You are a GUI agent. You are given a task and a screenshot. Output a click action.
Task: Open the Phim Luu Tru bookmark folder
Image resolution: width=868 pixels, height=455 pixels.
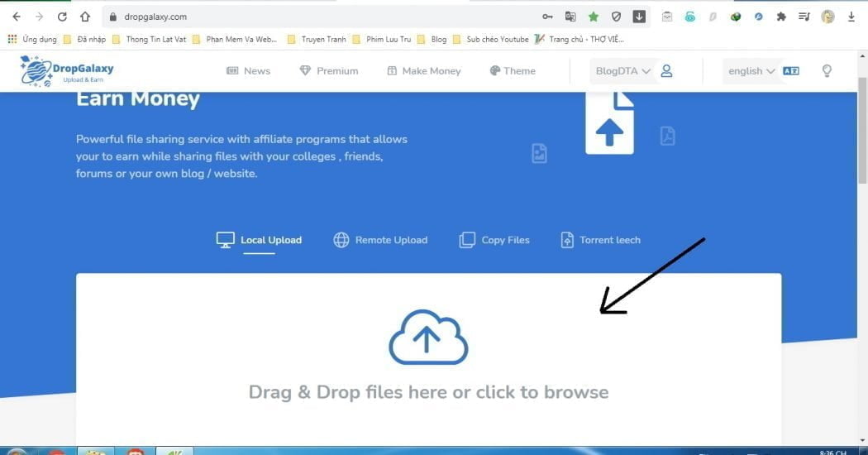tap(382, 40)
